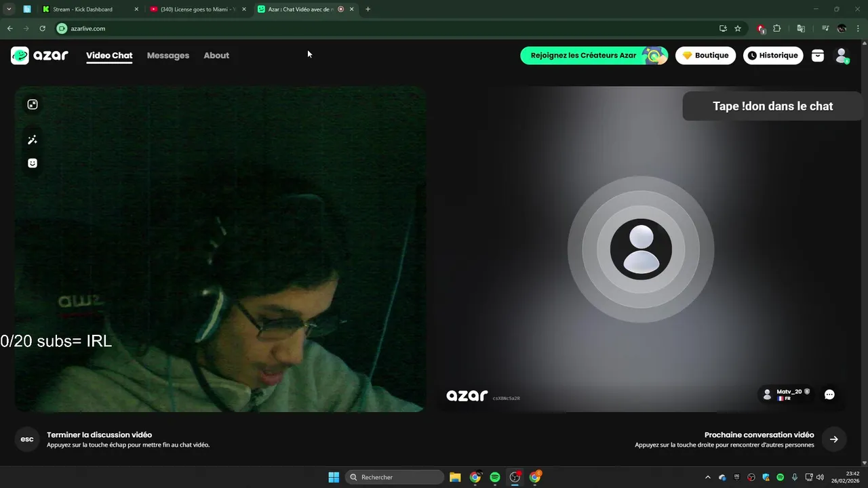Viewport: 868px width, 488px height.
Task: Open the Historique history
Action: coord(773,56)
